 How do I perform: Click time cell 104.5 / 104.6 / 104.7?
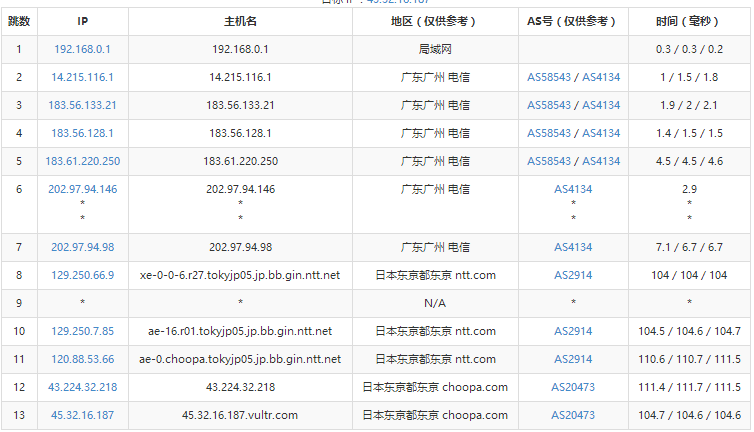[x=689, y=331]
